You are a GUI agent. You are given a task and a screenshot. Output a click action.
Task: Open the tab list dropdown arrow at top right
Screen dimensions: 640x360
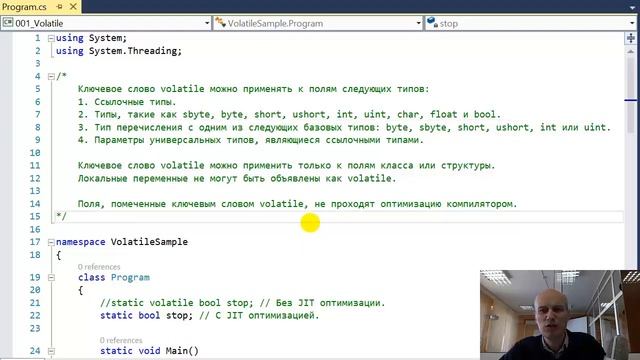[632, 7]
